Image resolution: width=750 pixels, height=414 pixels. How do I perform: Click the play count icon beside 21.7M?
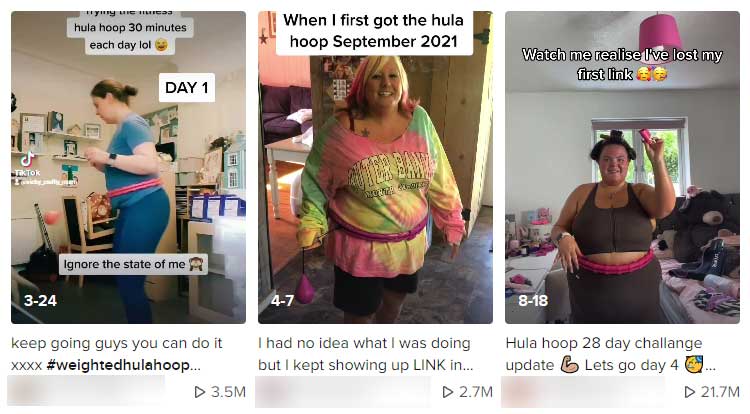(x=689, y=392)
